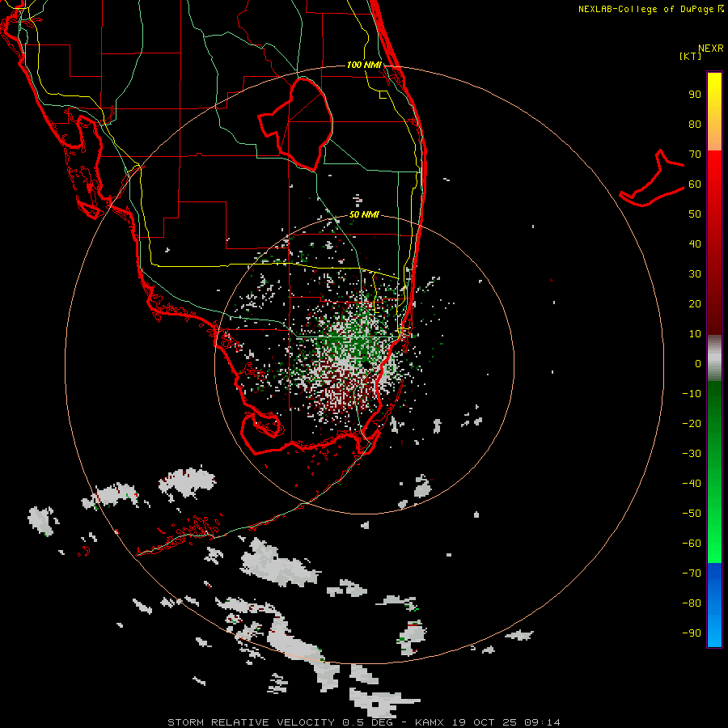
Task: Select the positive 60 knot scale label
Action: tap(695, 184)
